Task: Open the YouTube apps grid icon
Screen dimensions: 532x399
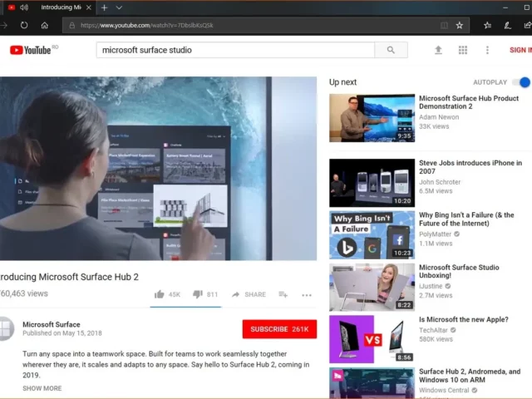Action: (x=463, y=50)
